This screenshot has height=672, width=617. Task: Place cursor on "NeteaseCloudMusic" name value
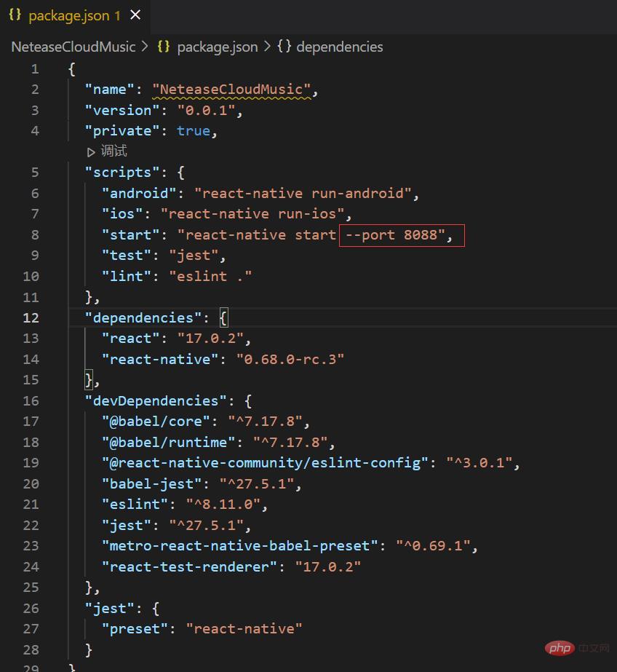tap(231, 90)
